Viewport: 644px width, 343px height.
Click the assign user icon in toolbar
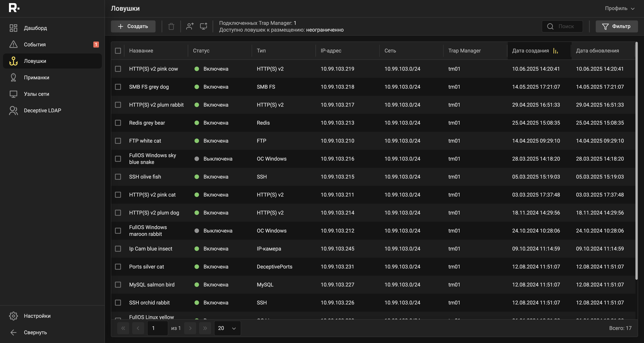pyautogui.click(x=190, y=26)
